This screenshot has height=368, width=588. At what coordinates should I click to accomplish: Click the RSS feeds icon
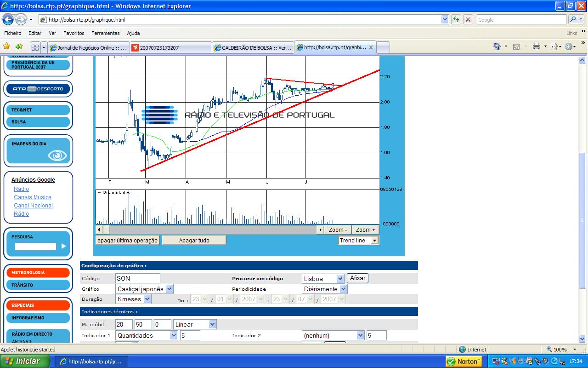coord(516,46)
